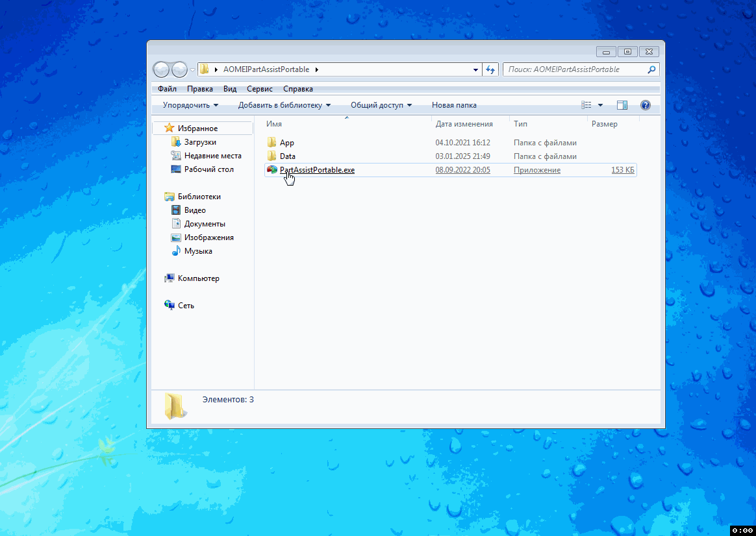Click the AOMEIPartAssistPortable breadcrumb segment
Viewport: 756px width, 536px height.
pos(266,69)
